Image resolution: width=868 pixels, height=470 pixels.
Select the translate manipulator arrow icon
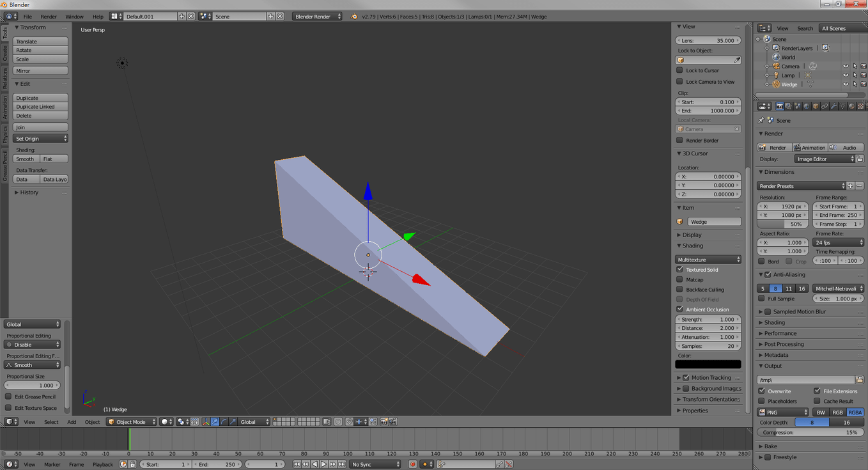pos(215,422)
